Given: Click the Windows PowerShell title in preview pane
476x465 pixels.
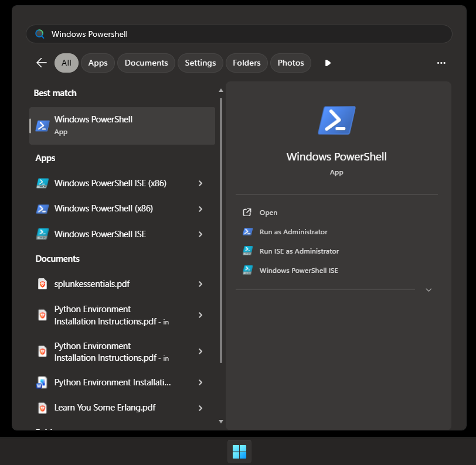Looking at the screenshot, I should (x=336, y=156).
